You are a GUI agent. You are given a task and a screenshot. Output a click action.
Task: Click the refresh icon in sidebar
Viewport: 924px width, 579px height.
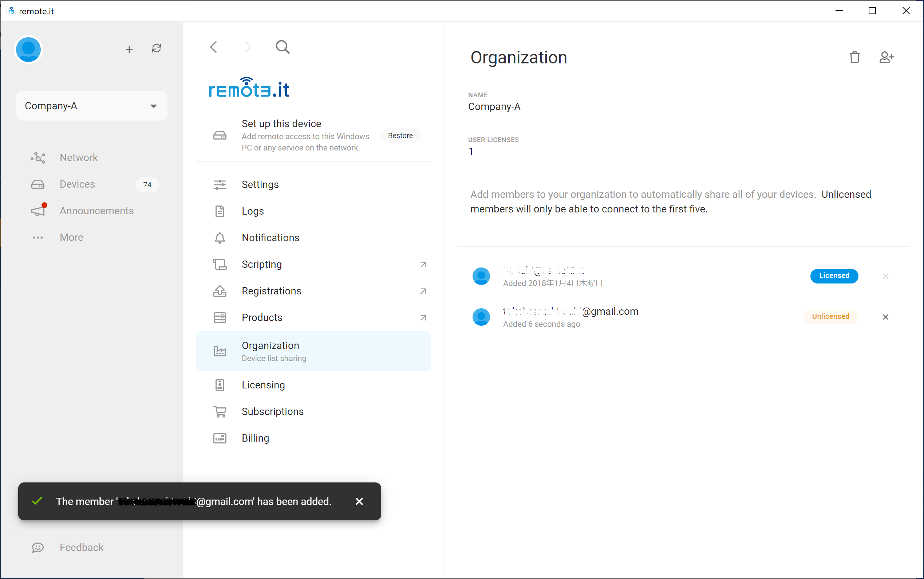[157, 48]
